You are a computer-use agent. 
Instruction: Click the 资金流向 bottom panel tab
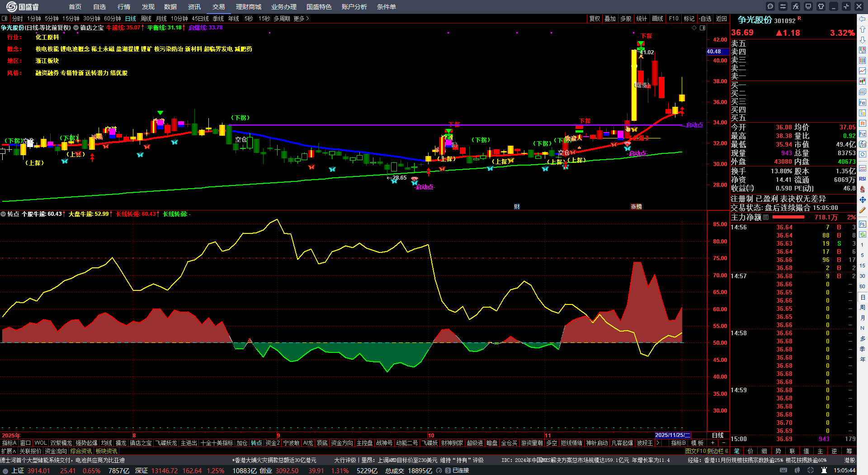point(56,451)
